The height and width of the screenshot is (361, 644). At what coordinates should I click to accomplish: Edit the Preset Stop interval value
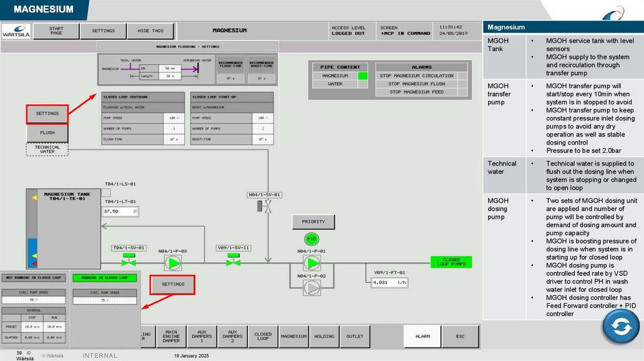32,327
